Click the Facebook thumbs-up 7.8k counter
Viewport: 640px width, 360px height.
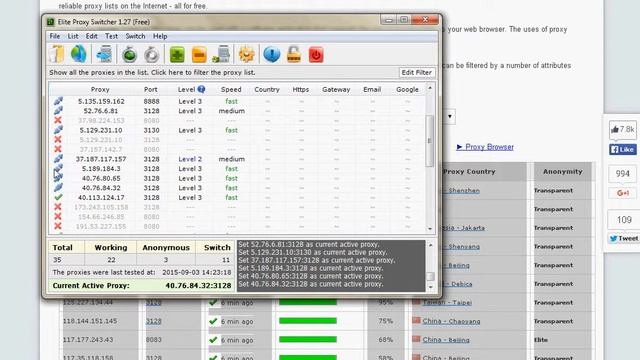(622, 130)
